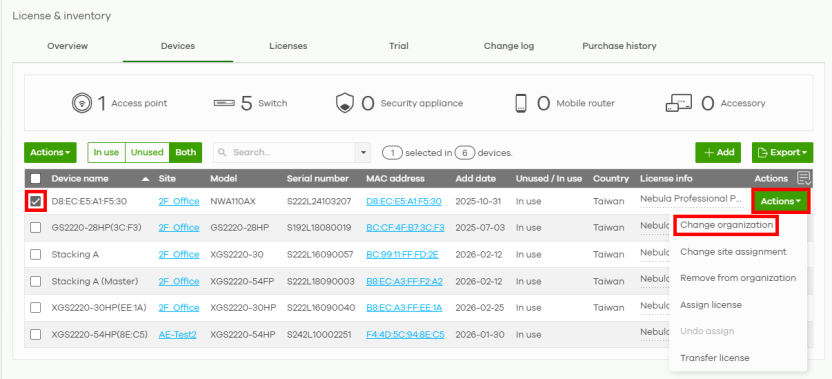Viewport: 832px width, 379px height.
Task: Switch to the Change log tab
Action: [x=509, y=46]
